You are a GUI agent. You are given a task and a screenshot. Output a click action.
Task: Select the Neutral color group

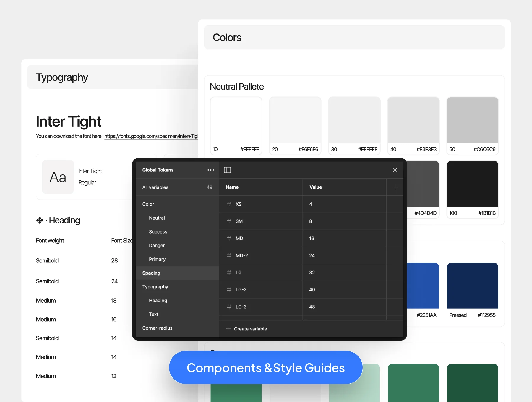[177, 218]
